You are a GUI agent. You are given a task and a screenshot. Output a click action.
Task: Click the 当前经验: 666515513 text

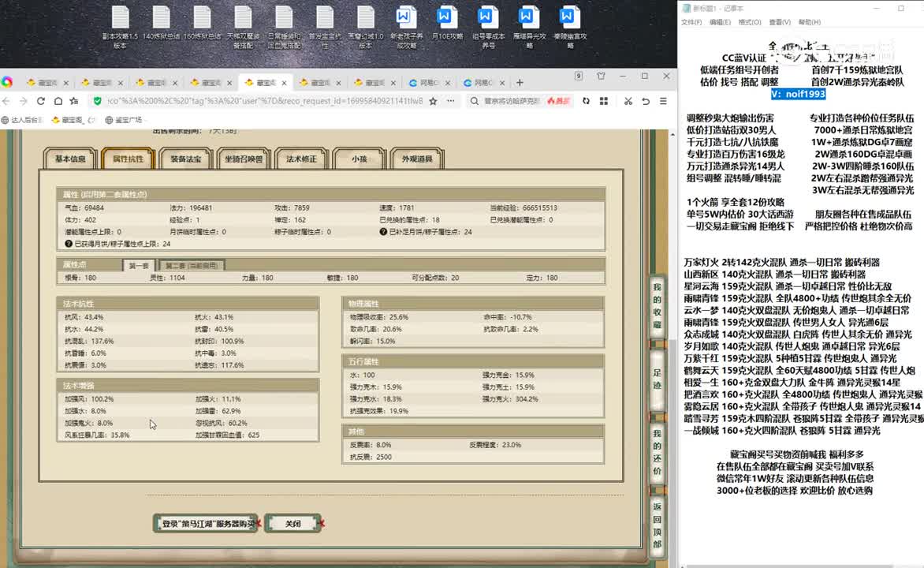[523, 208]
